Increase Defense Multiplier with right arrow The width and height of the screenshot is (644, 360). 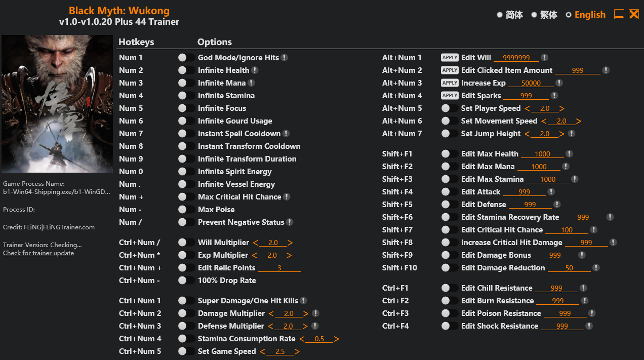(x=305, y=326)
